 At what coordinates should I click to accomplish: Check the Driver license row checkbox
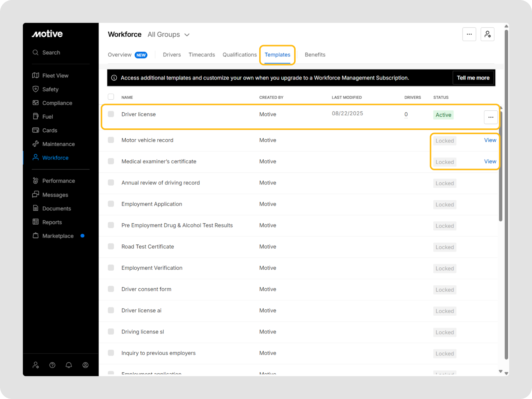tap(111, 114)
